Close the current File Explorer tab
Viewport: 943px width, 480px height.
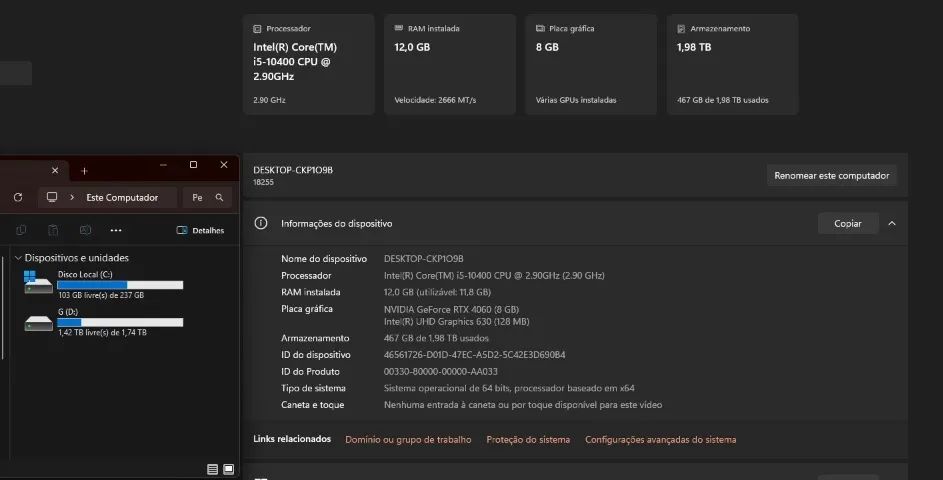tap(55, 171)
